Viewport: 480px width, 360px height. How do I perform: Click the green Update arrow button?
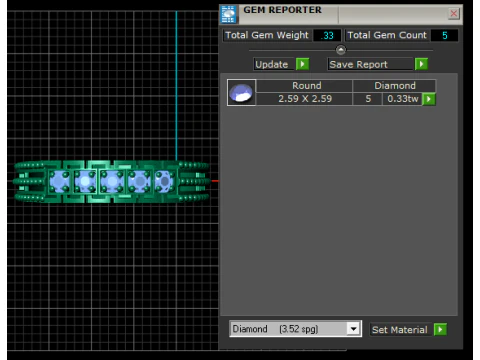[x=302, y=64]
